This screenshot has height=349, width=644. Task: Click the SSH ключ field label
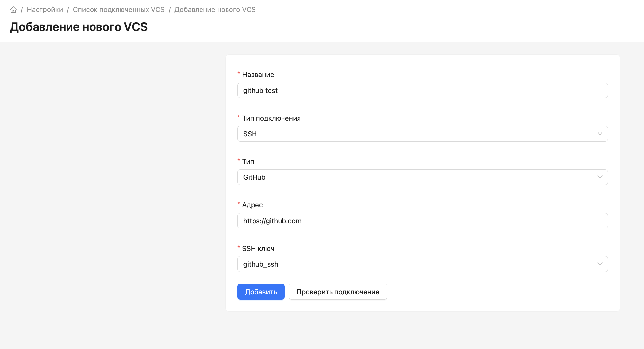click(x=258, y=249)
